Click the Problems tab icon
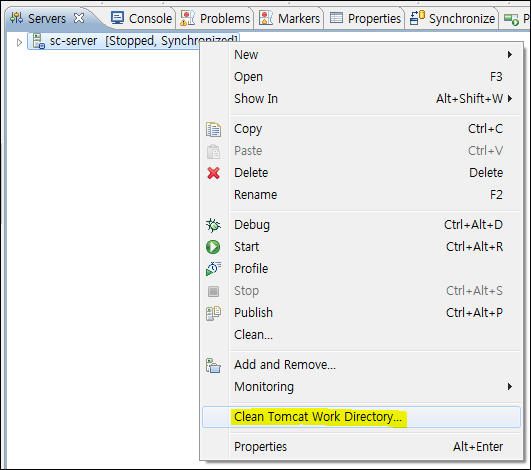 point(188,18)
